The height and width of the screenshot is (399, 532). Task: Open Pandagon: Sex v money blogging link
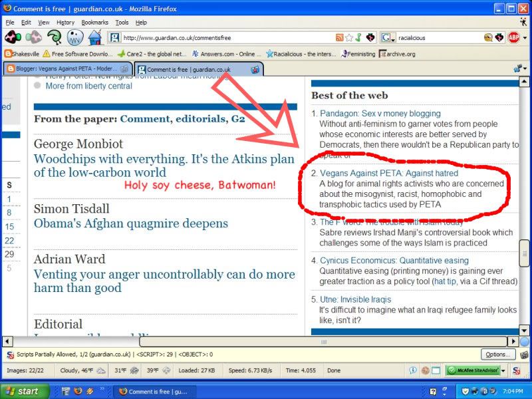380,113
